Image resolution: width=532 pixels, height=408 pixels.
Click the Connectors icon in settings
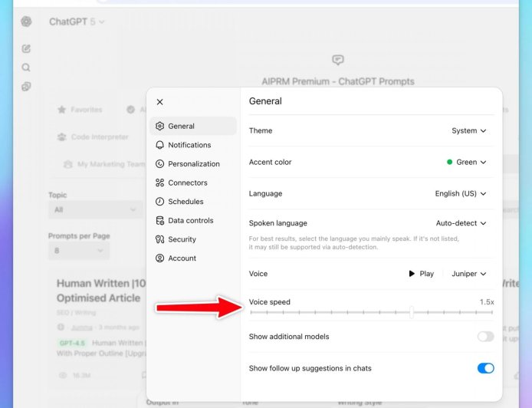[160, 183]
